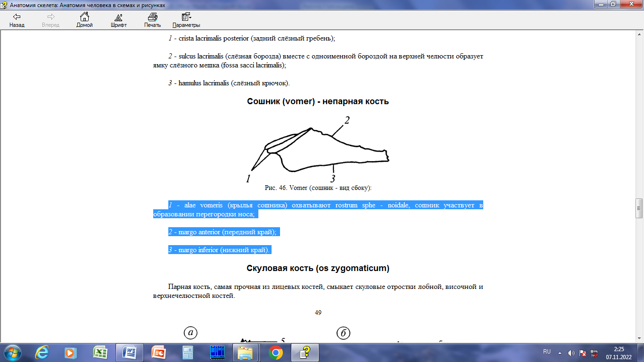
Task: Click the vertical scrollbar up arrow
Action: click(x=640, y=35)
